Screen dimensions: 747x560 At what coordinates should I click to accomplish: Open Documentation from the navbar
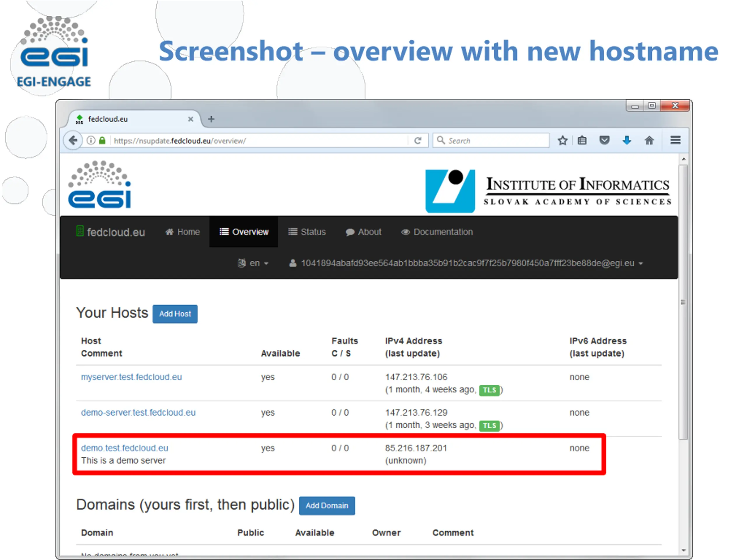[x=437, y=232]
